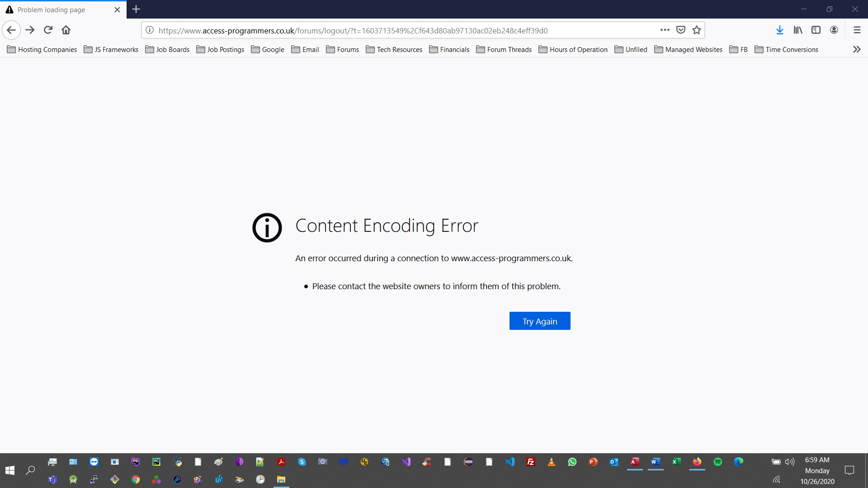
Task: Show more bookmarks overflow chevron
Action: 857,49
